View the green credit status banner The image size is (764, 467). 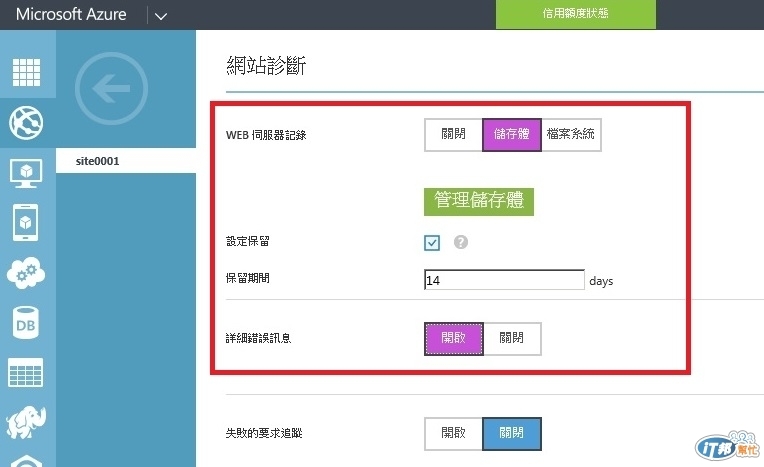click(575, 14)
